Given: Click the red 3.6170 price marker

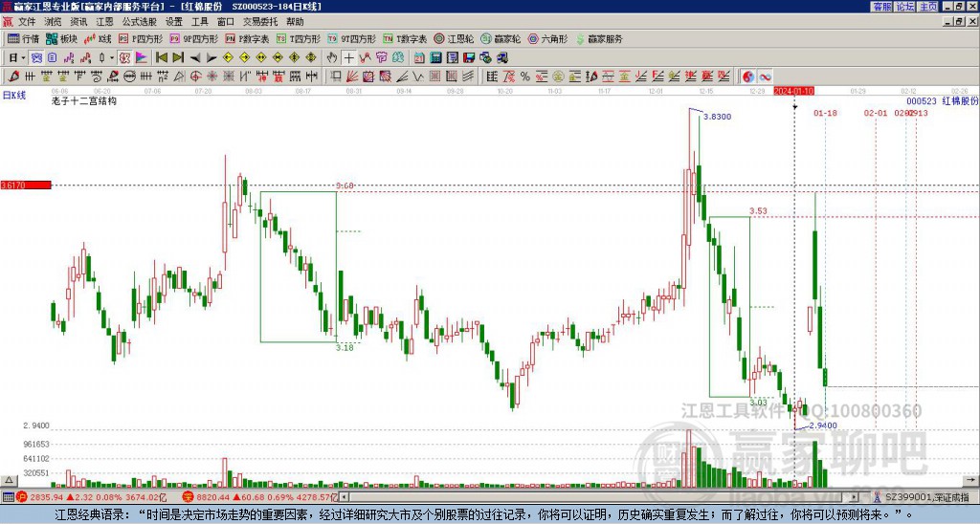Looking at the screenshot, I should tap(26, 185).
